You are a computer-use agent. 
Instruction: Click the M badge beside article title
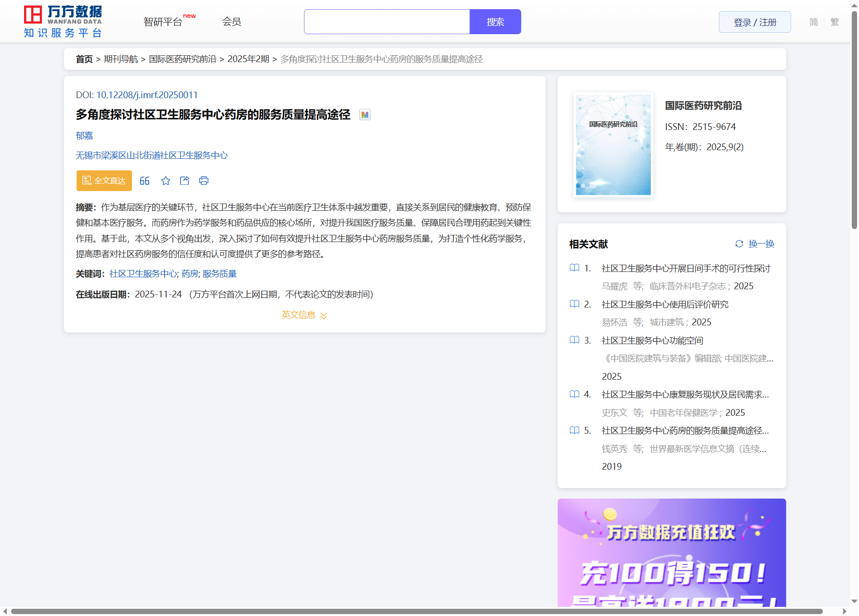point(365,115)
